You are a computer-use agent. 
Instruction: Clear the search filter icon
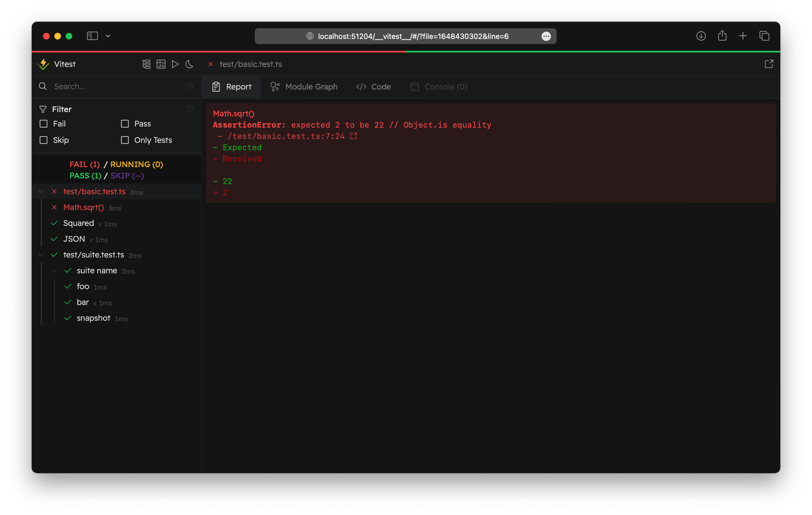190,86
